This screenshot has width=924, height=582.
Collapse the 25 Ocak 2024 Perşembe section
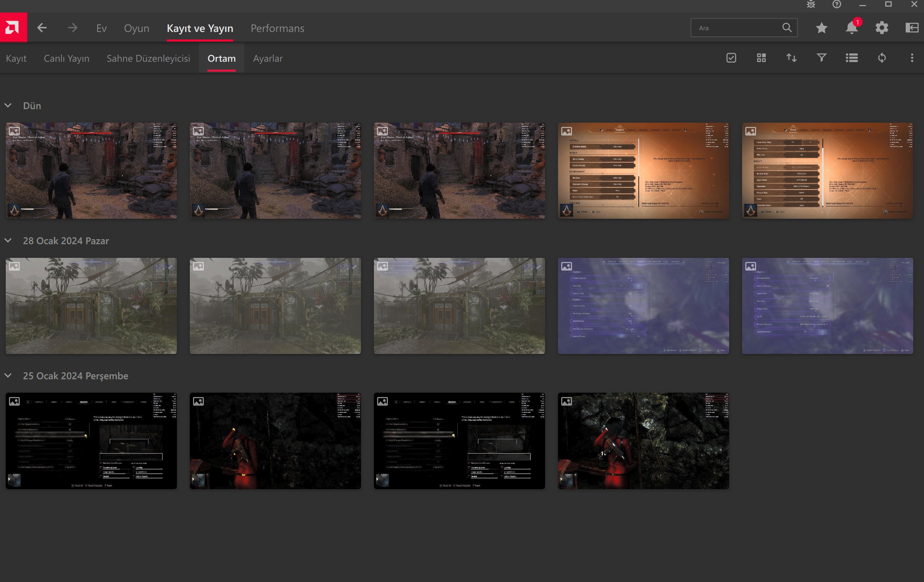coord(8,375)
